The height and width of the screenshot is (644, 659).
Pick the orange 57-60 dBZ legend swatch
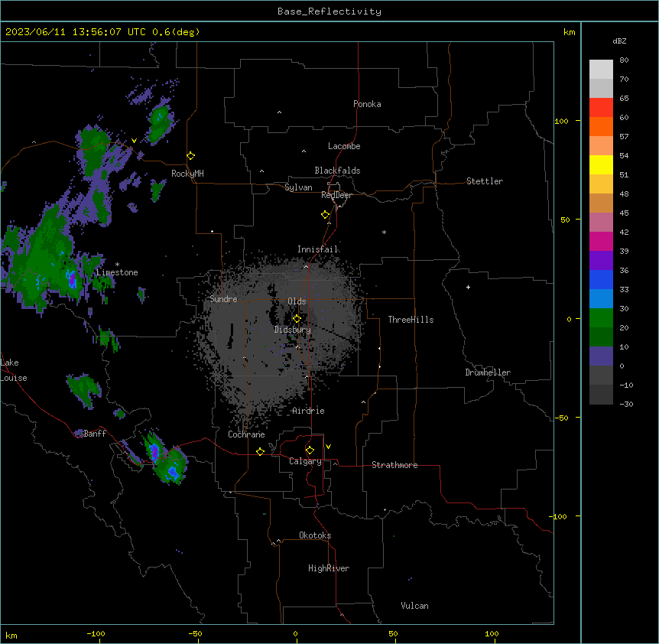601,126
